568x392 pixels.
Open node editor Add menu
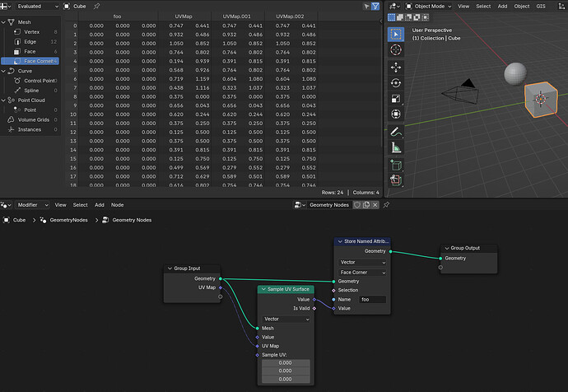pyautogui.click(x=100, y=205)
